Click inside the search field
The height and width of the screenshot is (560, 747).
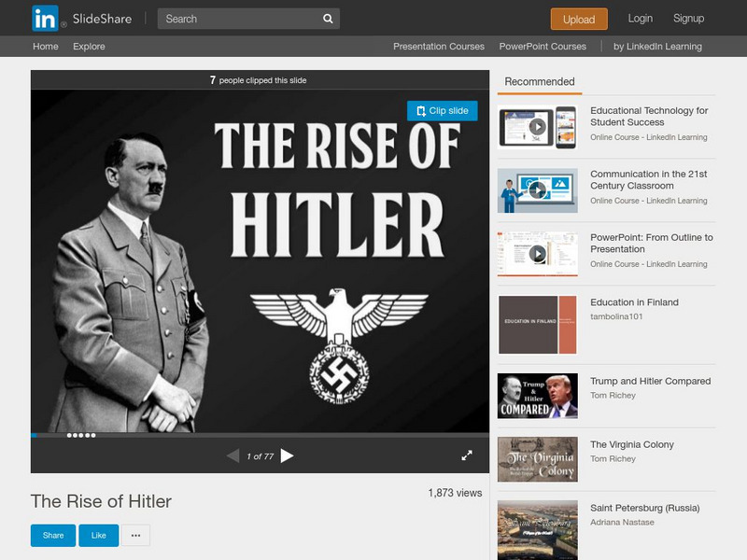(233, 19)
